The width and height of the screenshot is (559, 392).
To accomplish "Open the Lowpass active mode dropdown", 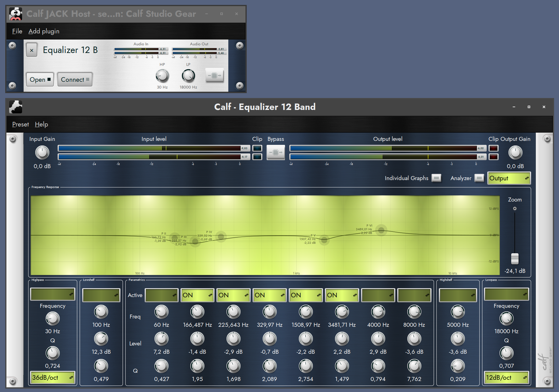I will click(x=506, y=294).
